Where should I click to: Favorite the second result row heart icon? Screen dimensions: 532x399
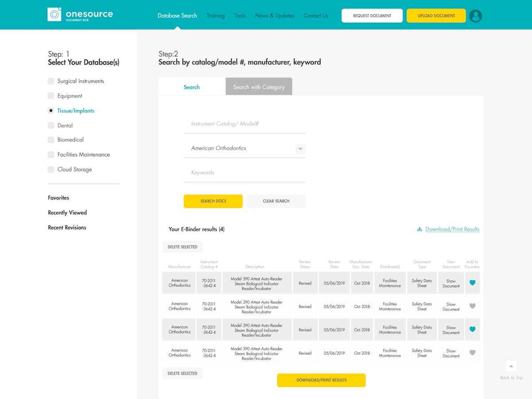(x=472, y=306)
